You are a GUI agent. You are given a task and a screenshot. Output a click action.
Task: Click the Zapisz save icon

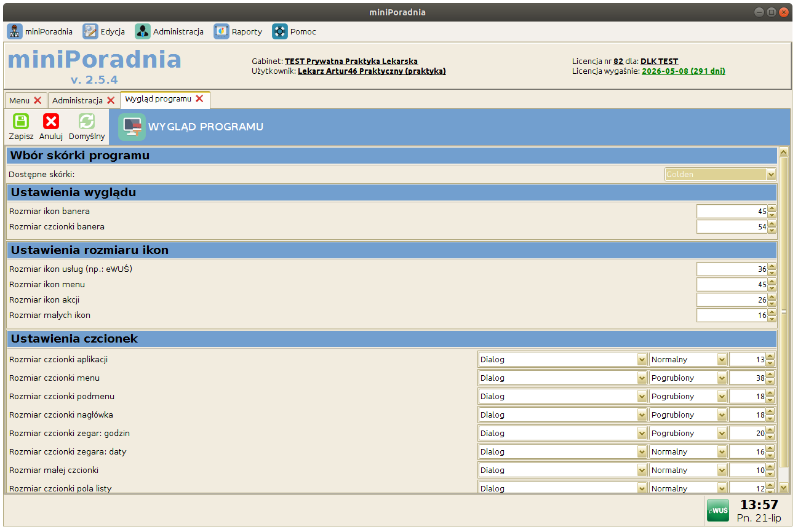tap(21, 122)
